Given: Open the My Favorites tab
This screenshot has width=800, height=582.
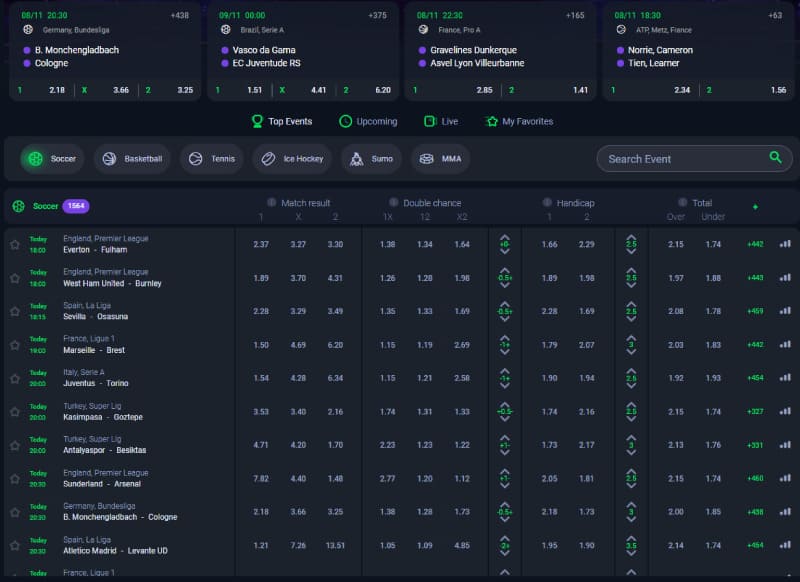Looking at the screenshot, I should (519, 121).
